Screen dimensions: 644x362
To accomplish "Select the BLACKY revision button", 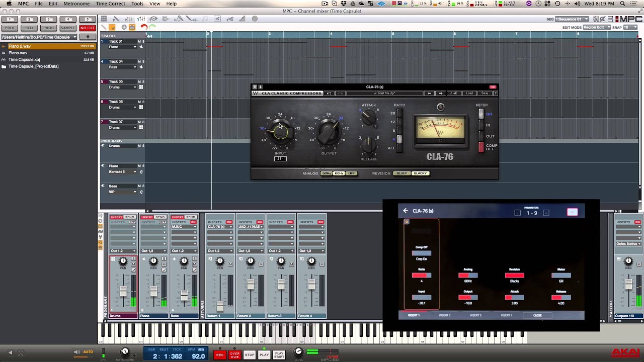I will point(420,173).
